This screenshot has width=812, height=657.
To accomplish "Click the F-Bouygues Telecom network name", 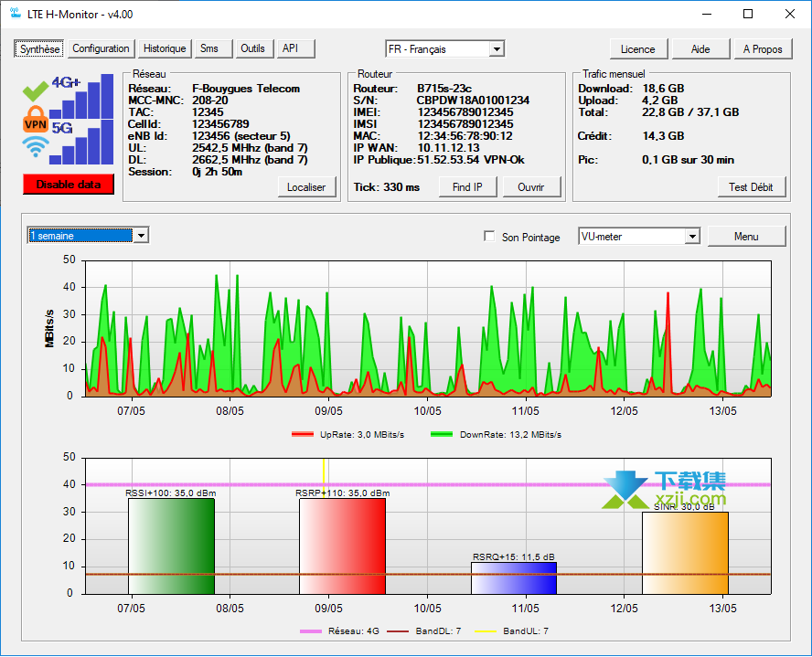I will pos(246,89).
